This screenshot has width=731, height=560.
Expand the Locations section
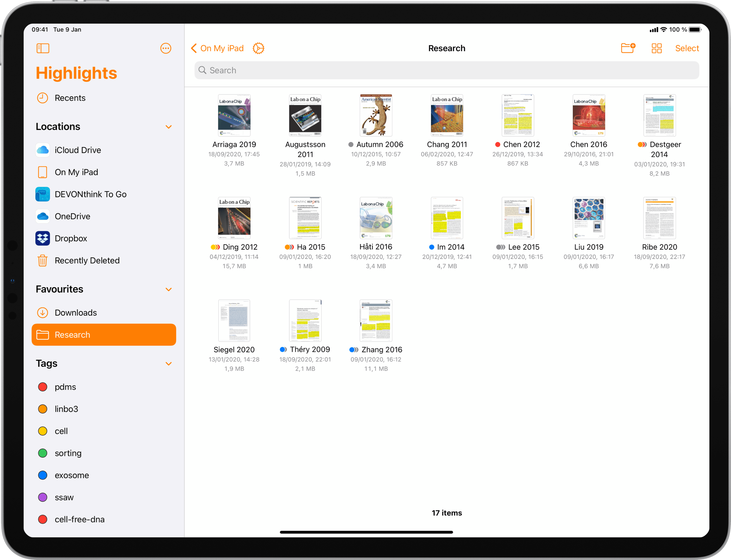[168, 126]
